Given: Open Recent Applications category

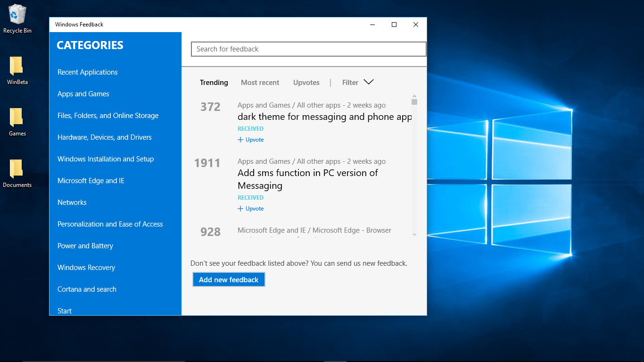Looking at the screenshot, I should pos(88,72).
